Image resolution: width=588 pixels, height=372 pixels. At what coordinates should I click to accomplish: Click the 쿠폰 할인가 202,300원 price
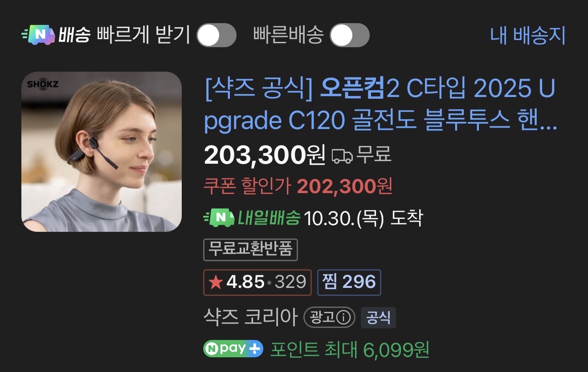298,187
